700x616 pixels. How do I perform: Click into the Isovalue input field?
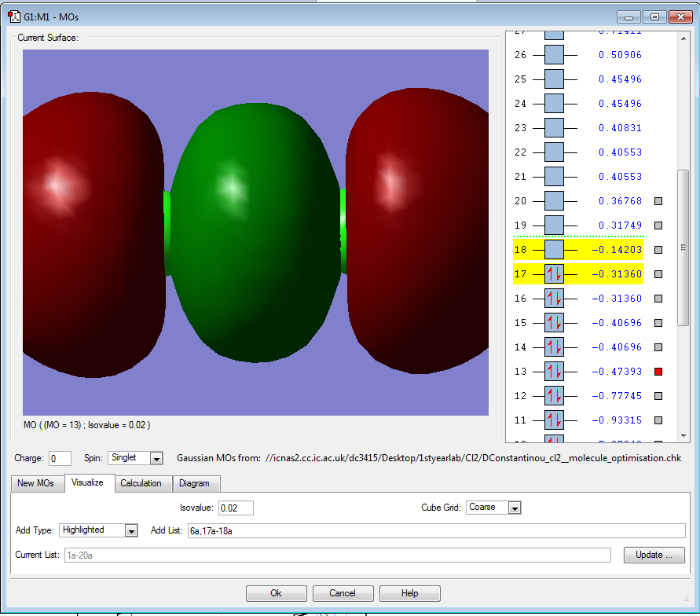pyautogui.click(x=236, y=508)
